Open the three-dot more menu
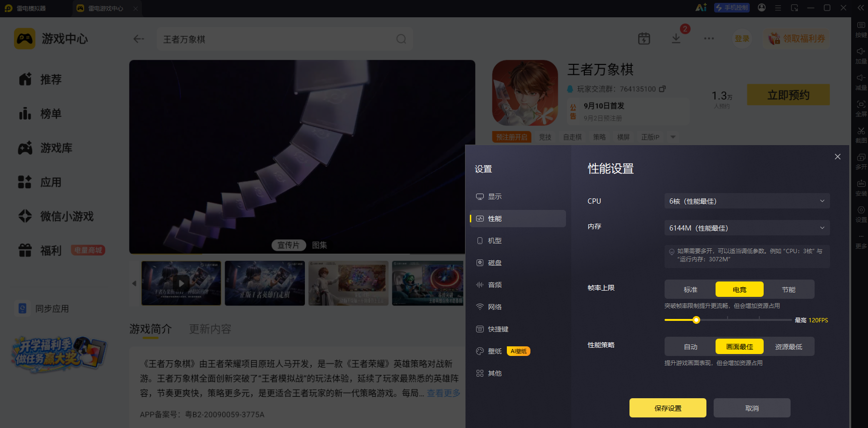Screen dimensions: 868x428 coord(709,38)
